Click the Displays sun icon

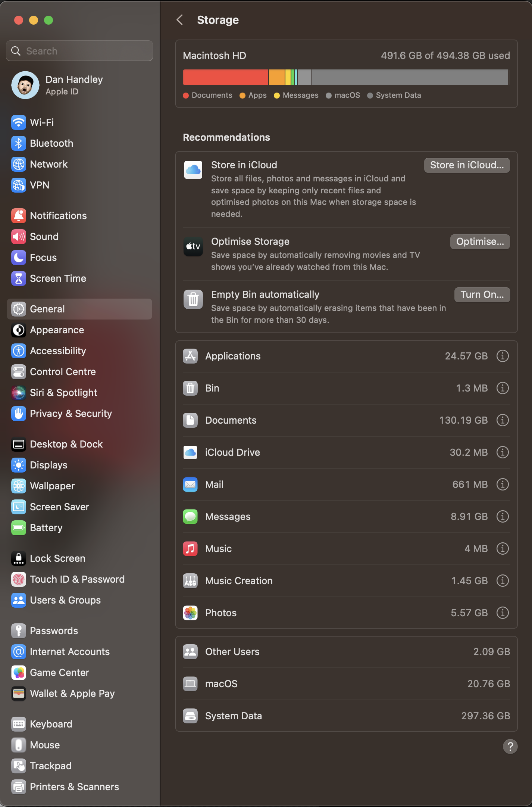tap(18, 465)
